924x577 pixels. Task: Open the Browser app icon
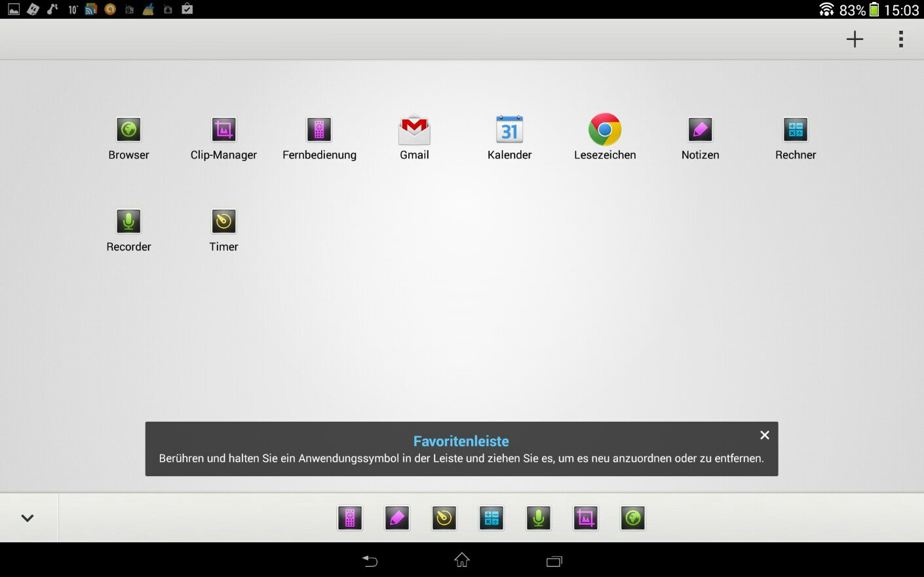(128, 130)
